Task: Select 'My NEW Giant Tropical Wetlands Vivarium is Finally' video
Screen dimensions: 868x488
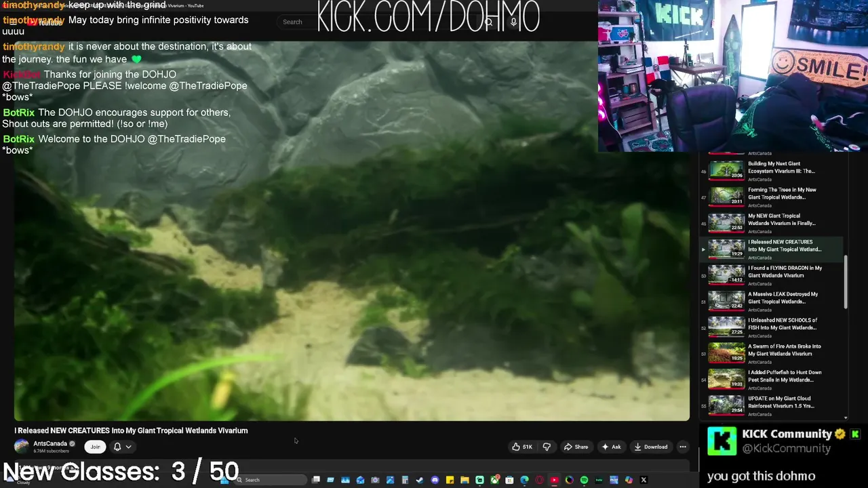Action: (x=776, y=223)
